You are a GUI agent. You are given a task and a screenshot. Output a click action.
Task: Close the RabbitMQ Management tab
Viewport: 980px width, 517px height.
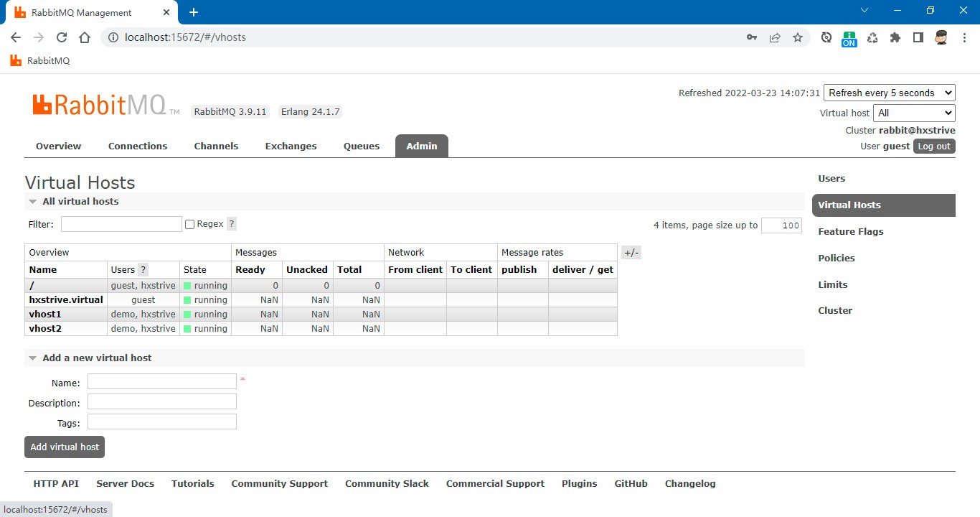(x=166, y=12)
